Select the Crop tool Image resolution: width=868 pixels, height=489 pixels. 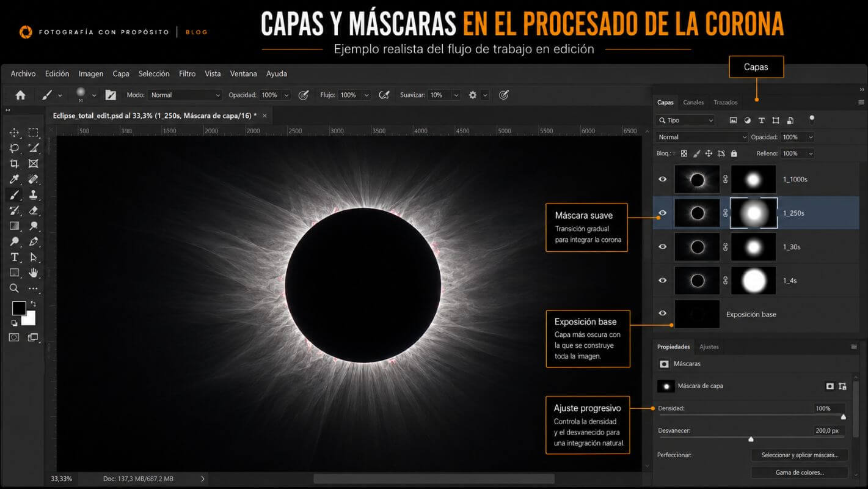[x=14, y=164]
